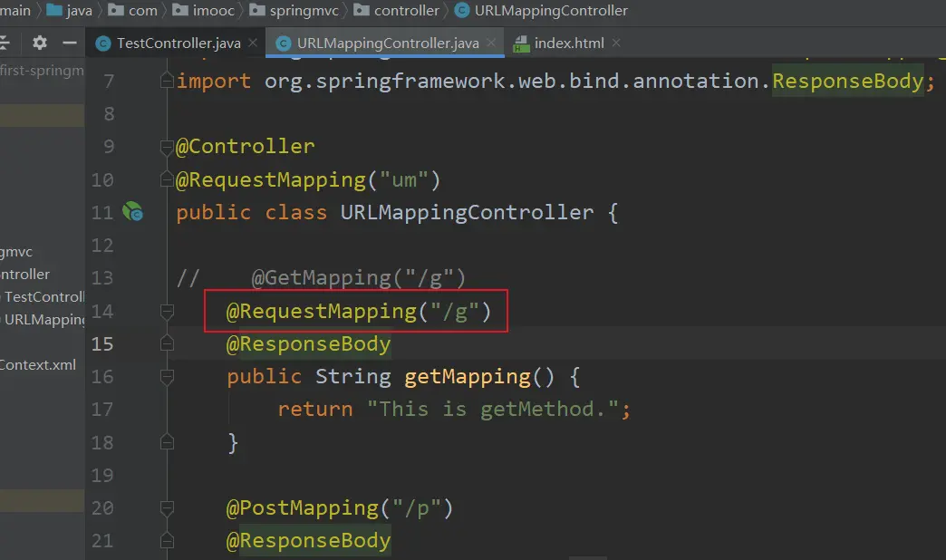Click the controller package in the breadcrumb

(396, 10)
